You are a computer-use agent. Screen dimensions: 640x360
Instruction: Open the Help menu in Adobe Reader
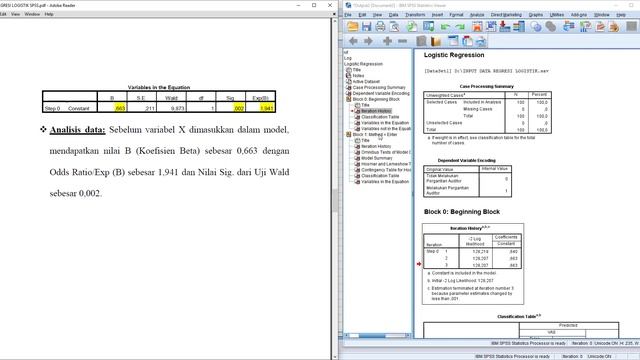49,14
